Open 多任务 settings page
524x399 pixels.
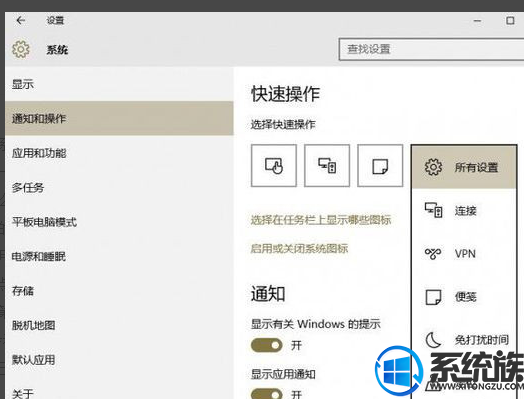pos(119,187)
